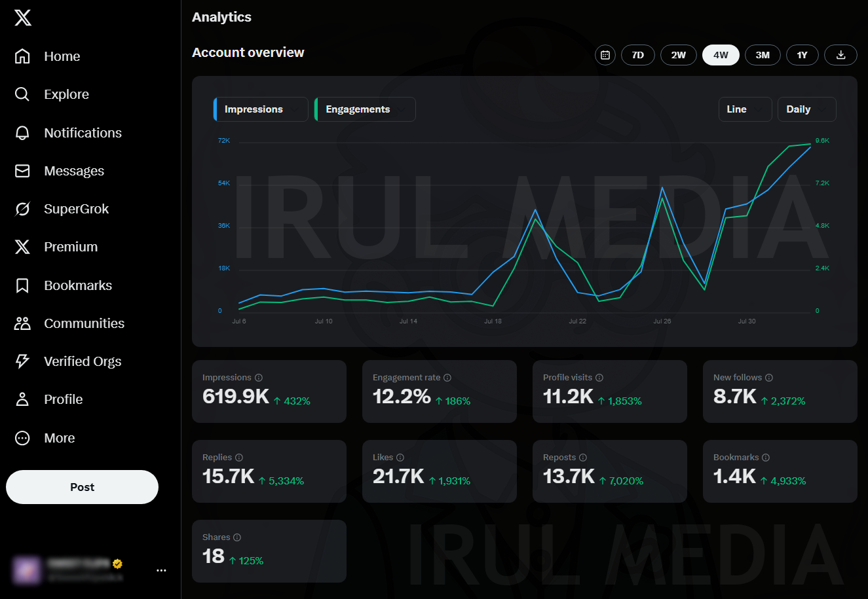This screenshot has width=868, height=599.
Task: Open Engagements metric dropdown
Action: pyautogui.click(x=365, y=109)
